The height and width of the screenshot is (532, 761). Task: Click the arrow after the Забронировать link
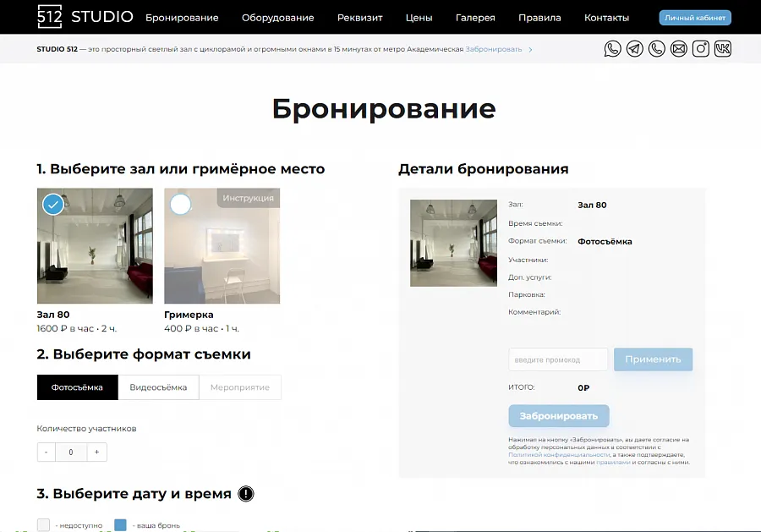[x=530, y=50]
